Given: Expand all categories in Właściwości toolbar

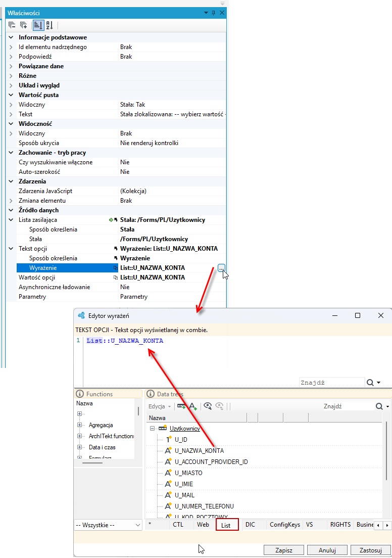Looking at the screenshot, I should pyautogui.click(x=23, y=25).
